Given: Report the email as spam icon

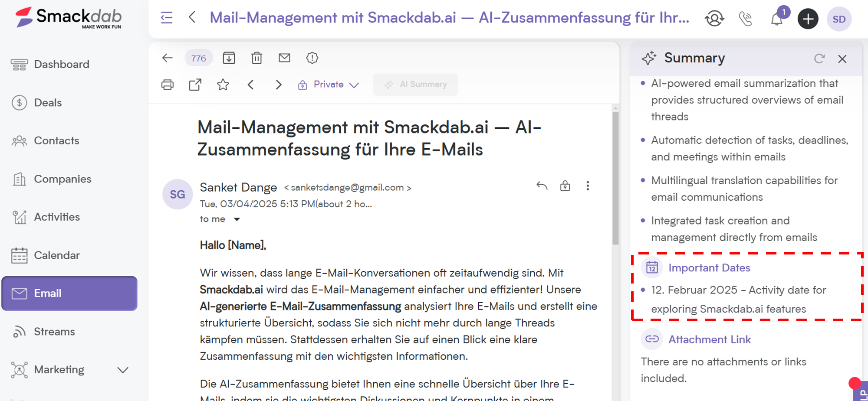Looking at the screenshot, I should (312, 58).
